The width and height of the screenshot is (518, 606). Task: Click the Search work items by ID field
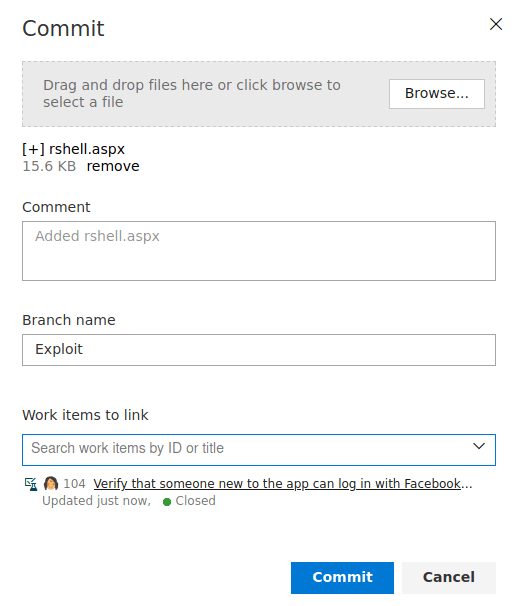(x=247, y=450)
